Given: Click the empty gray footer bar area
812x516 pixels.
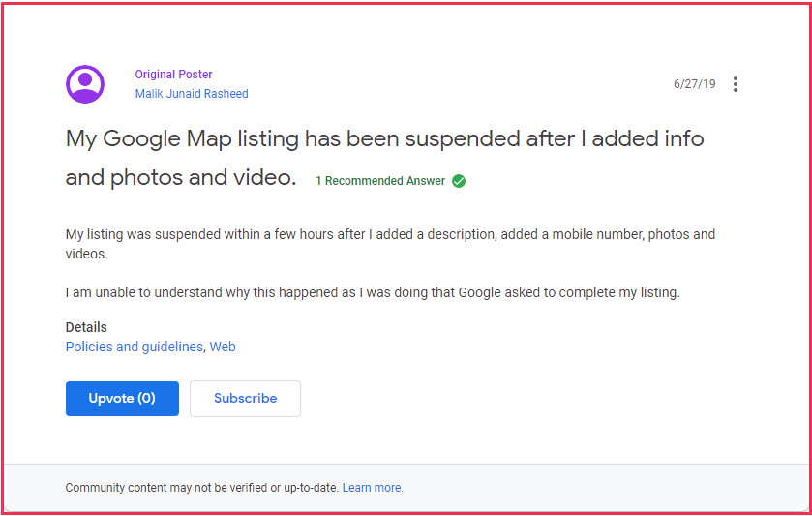Looking at the screenshot, I should point(600,488).
